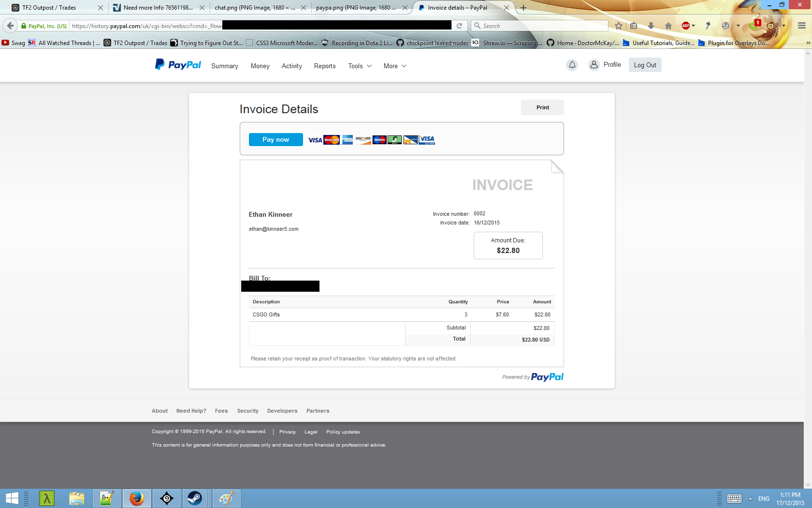Image resolution: width=812 pixels, height=508 pixels.
Task: Click the Pay now button
Action: [x=275, y=139]
